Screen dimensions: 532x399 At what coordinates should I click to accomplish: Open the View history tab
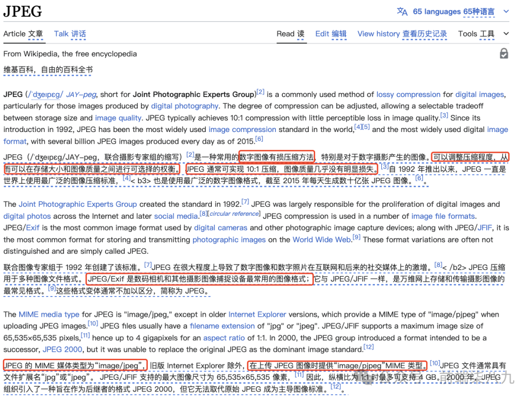coord(402,34)
